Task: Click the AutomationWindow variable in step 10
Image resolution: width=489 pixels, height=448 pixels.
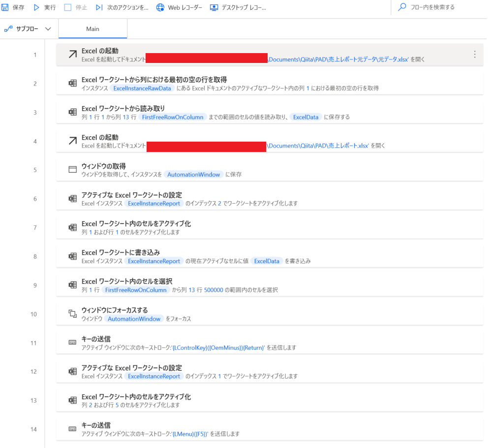Action: coord(134,319)
